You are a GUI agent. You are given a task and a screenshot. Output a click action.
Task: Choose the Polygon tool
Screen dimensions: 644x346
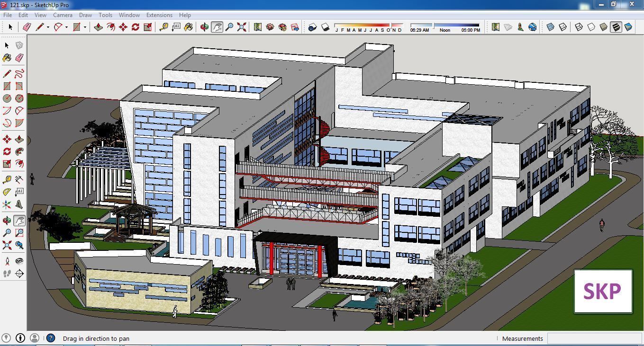[x=19, y=98]
